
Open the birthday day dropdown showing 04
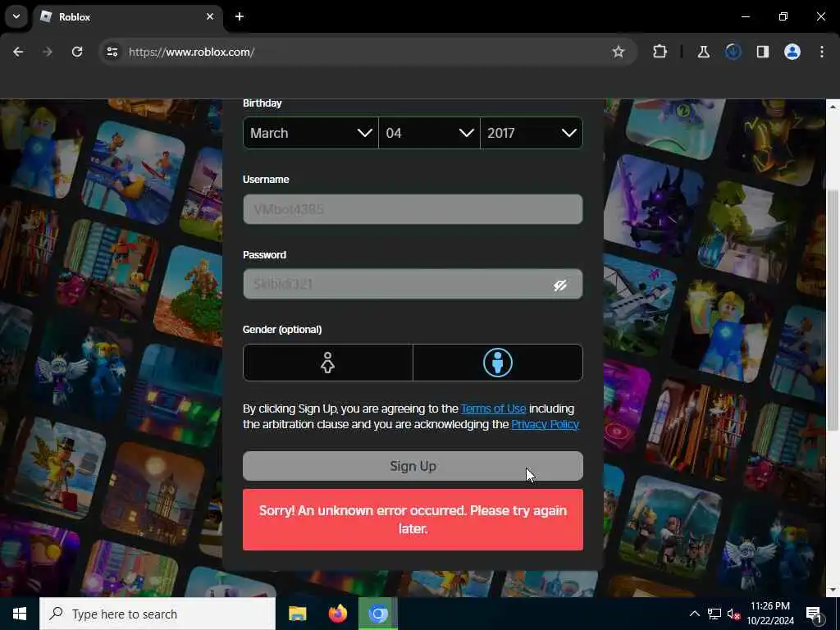429,133
